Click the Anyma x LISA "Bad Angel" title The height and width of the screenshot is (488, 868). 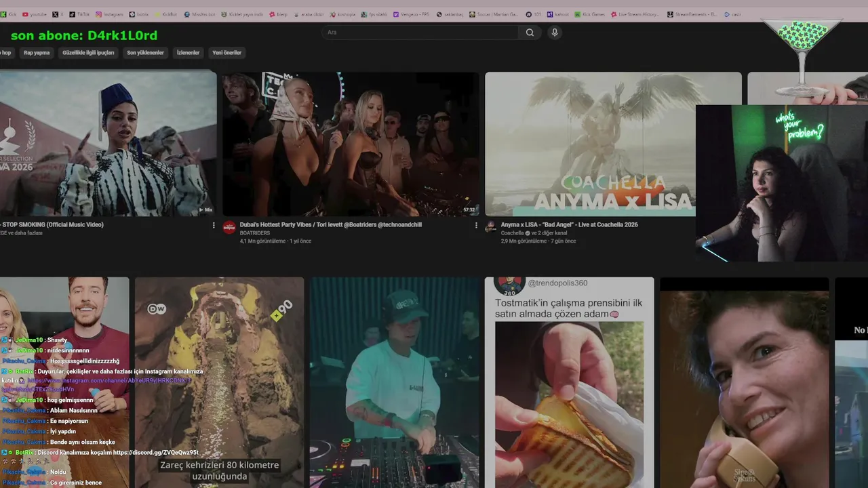[x=569, y=224]
